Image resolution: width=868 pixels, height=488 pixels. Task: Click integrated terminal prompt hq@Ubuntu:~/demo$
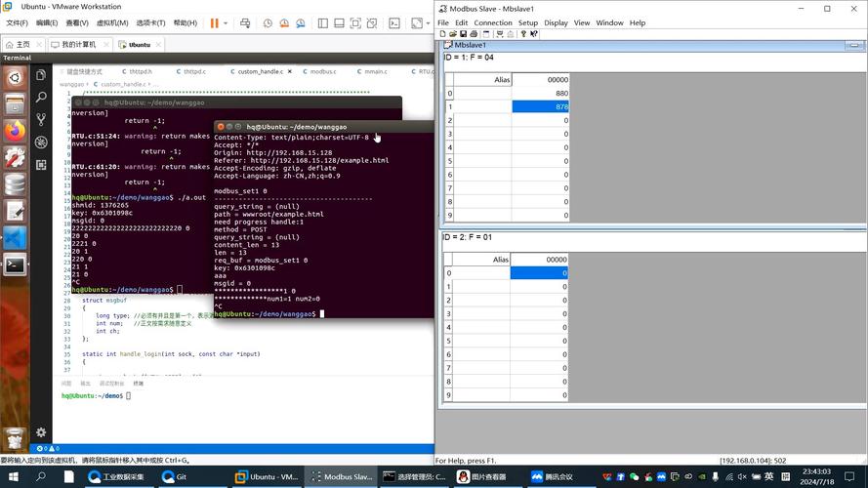(x=92, y=395)
